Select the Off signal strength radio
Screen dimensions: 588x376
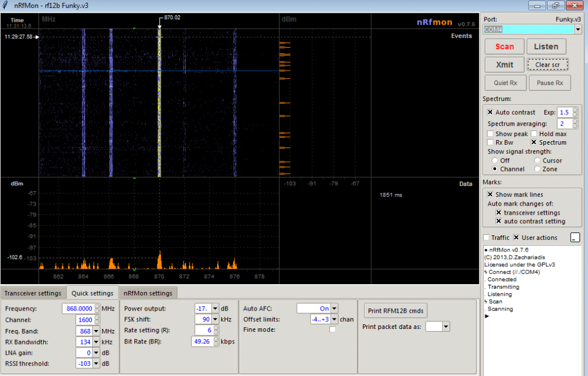(x=494, y=161)
